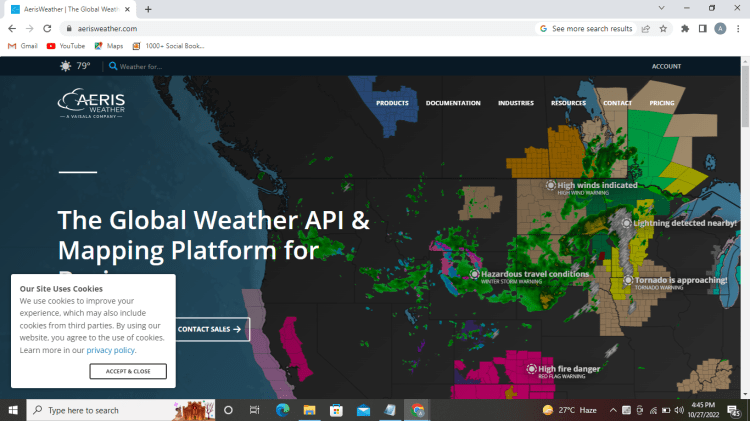Click the CONTACT SALES button
The height and width of the screenshot is (421, 750).
212,329
